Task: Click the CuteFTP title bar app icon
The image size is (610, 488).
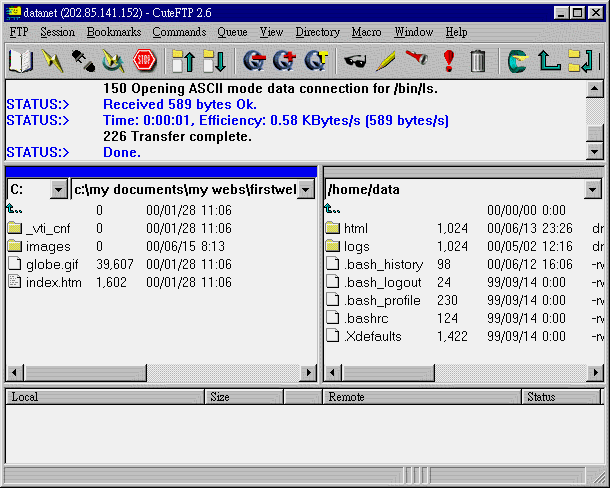Action: [13, 13]
